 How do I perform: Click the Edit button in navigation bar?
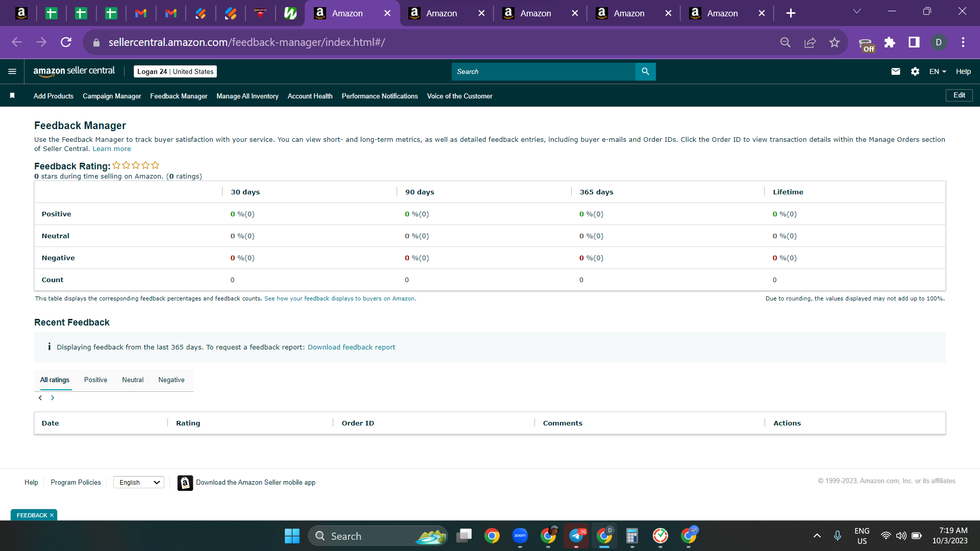pos(959,95)
